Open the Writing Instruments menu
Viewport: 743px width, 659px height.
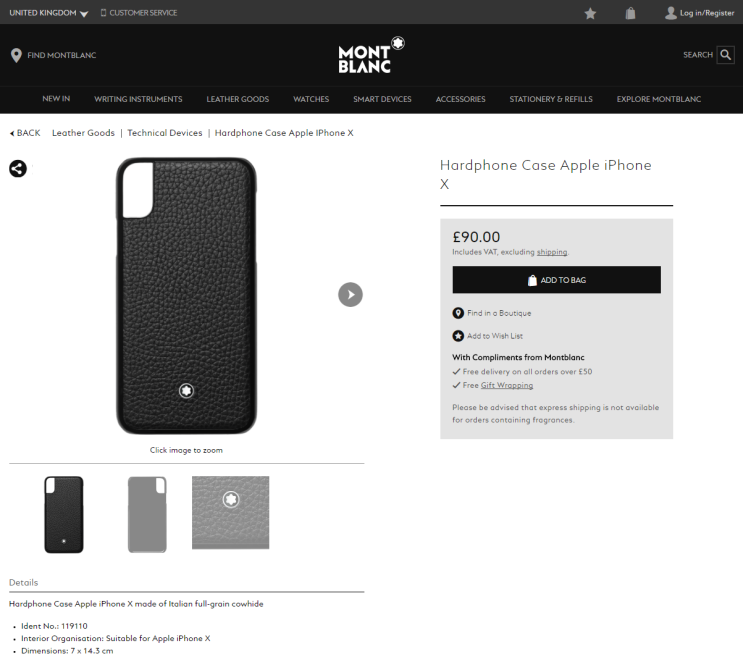coord(138,99)
